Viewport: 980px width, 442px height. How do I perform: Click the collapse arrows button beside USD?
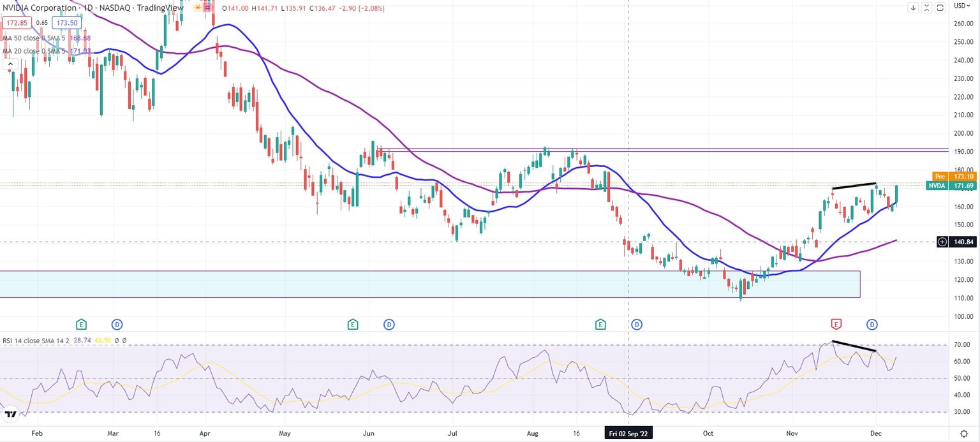click(927, 8)
